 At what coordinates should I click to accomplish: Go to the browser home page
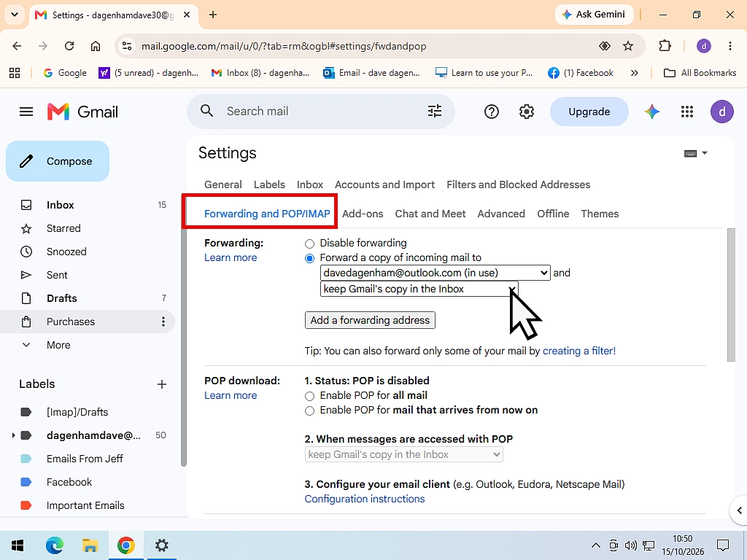pos(96,46)
